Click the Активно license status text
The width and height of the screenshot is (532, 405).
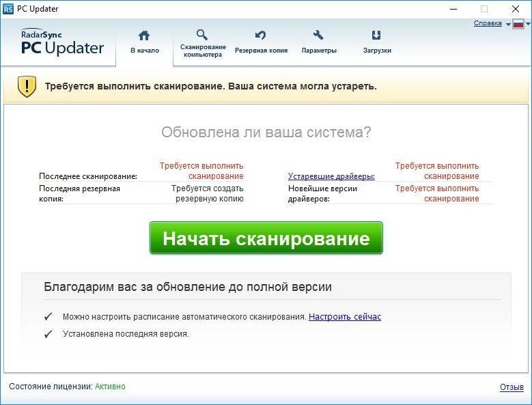pyautogui.click(x=110, y=387)
